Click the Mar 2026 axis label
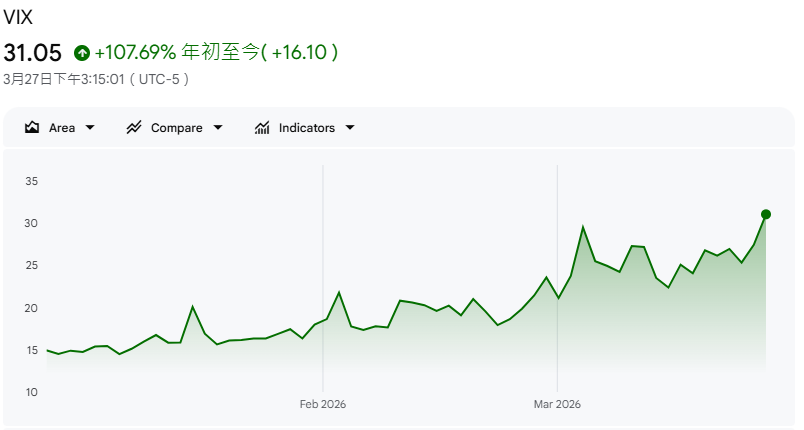The width and height of the screenshot is (804, 430). 557,404
